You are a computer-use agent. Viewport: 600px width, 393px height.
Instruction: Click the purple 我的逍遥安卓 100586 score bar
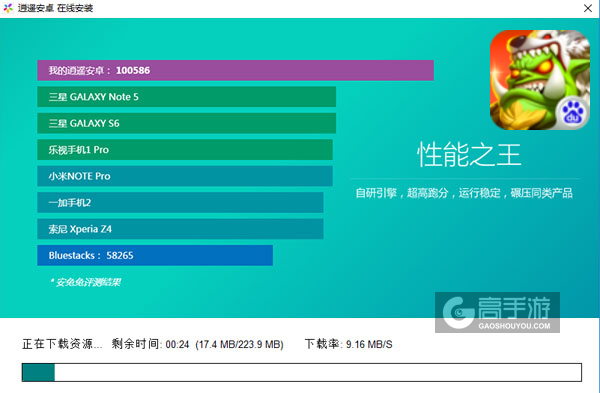click(235, 70)
